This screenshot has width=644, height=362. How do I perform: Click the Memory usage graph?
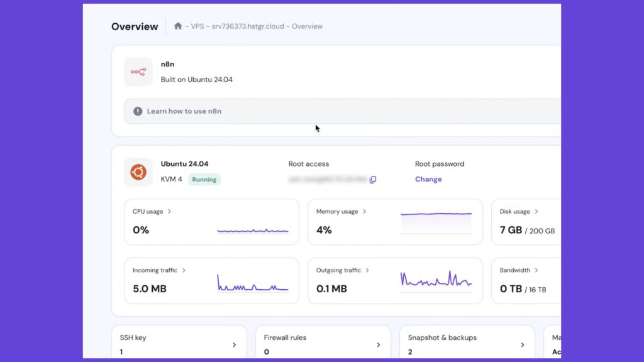pyautogui.click(x=436, y=223)
